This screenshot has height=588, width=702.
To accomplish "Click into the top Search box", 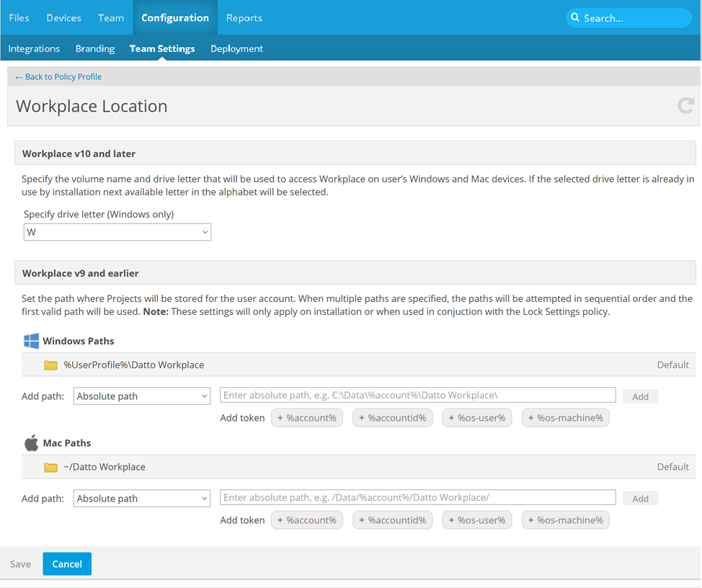I will coord(634,18).
